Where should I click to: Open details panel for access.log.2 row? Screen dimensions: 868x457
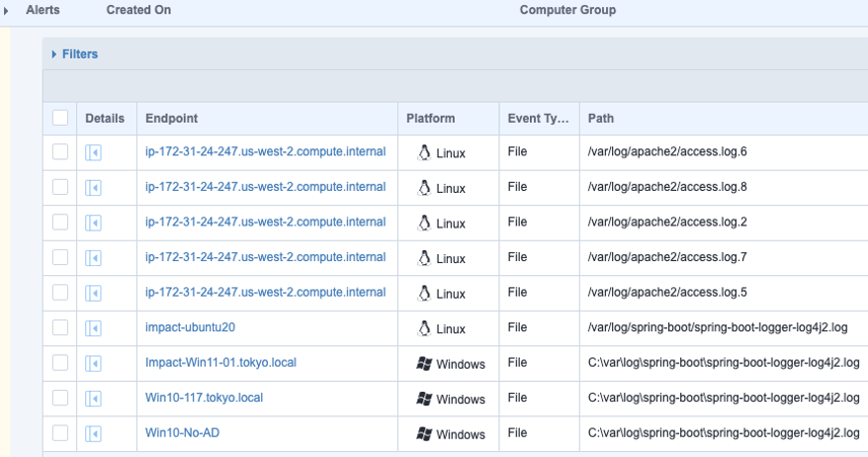[93, 223]
